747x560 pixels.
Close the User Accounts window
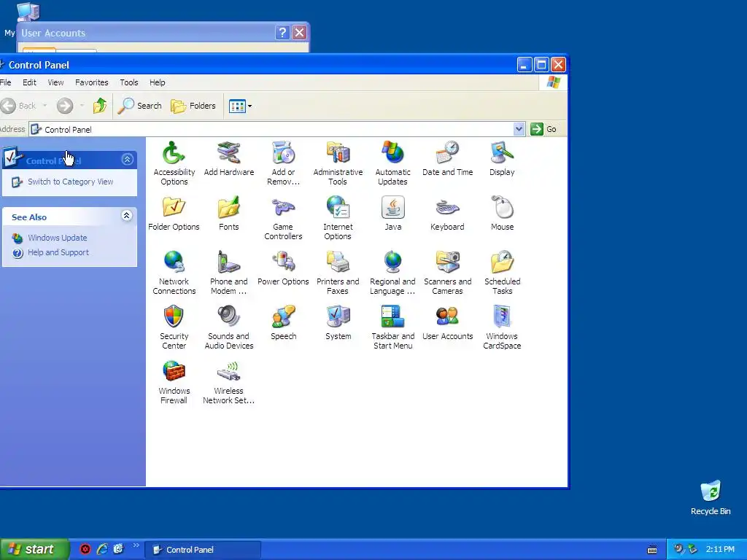(x=299, y=32)
